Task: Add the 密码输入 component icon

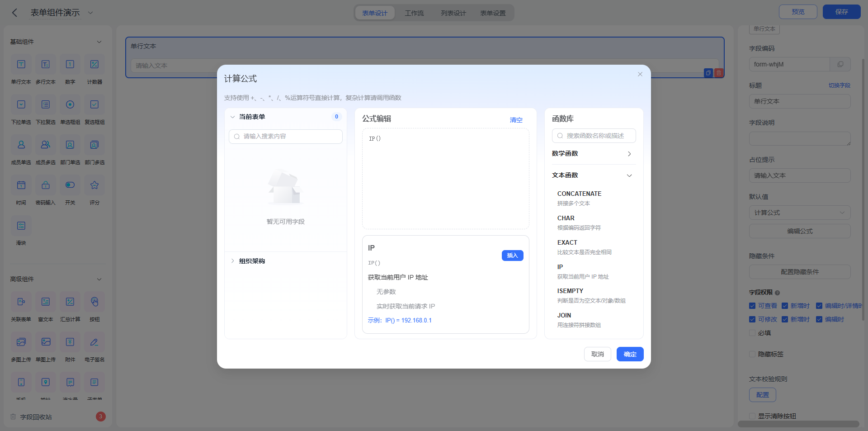Action: [x=46, y=185]
